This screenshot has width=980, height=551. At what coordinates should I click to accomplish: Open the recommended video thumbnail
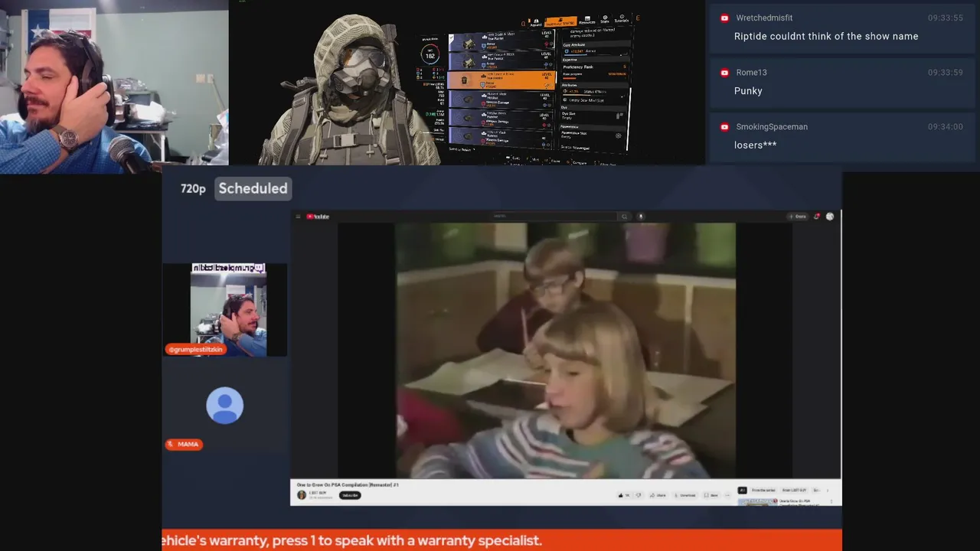point(757,502)
